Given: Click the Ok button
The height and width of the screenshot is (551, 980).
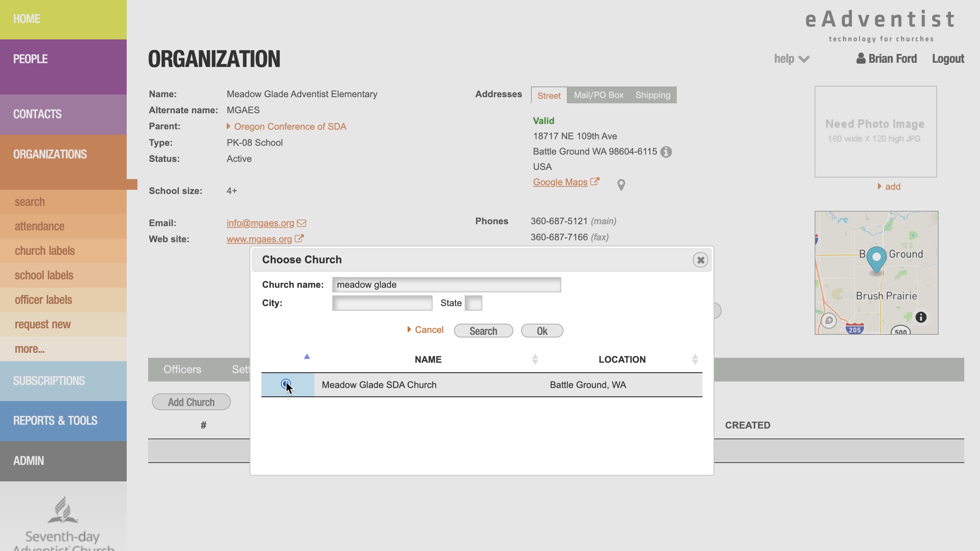Looking at the screenshot, I should click(542, 331).
